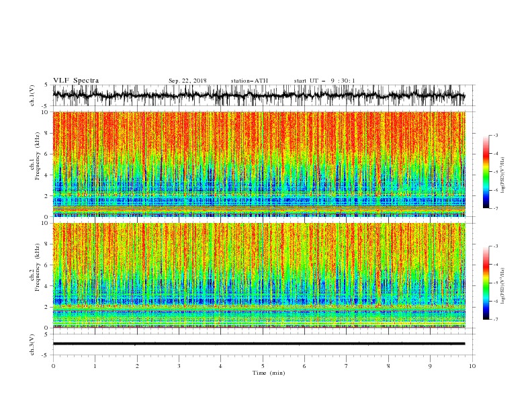Viewport: 532px width, 411px height.
Task: Click time axis tick label "2"
Action: coord(137,366)
